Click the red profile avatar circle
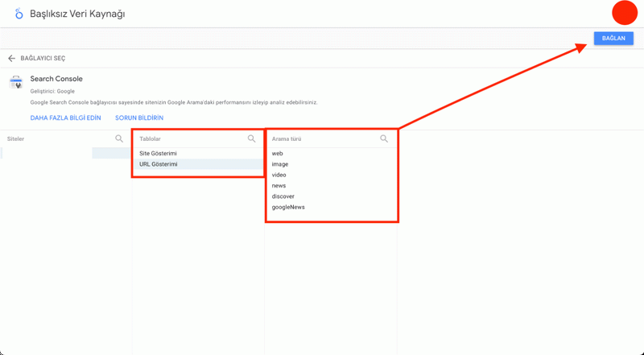Image resolution: width=644 pixels, height=355 pixels. [x=625, y=13]
